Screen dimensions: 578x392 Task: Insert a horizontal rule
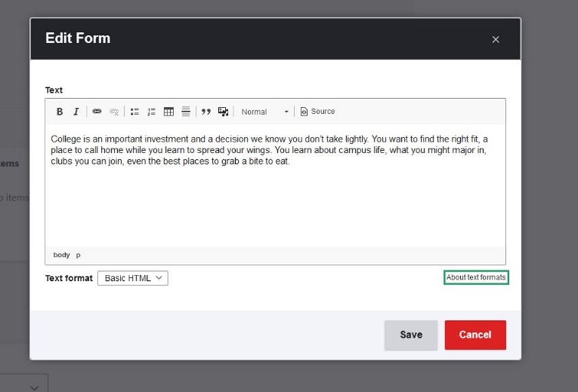185,111
